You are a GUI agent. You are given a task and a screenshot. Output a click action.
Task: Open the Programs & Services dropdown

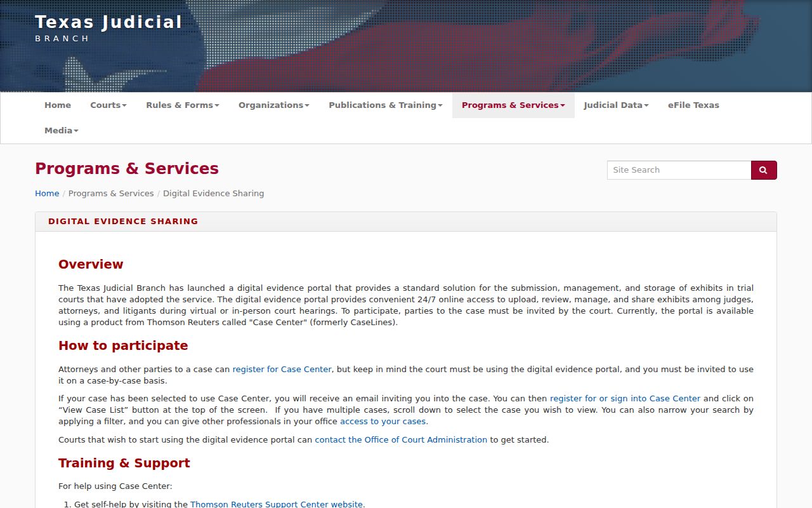tap(513, 105)
